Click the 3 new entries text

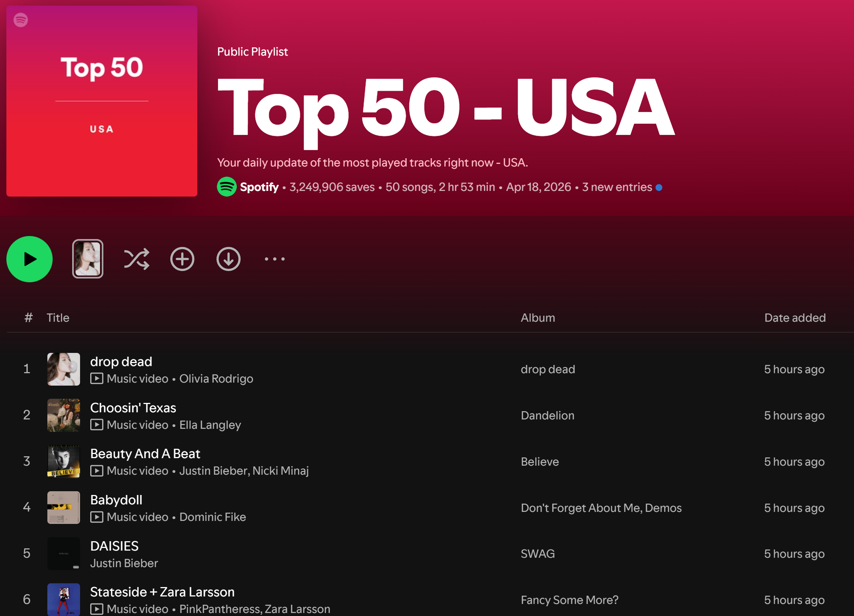coord(617,187)
